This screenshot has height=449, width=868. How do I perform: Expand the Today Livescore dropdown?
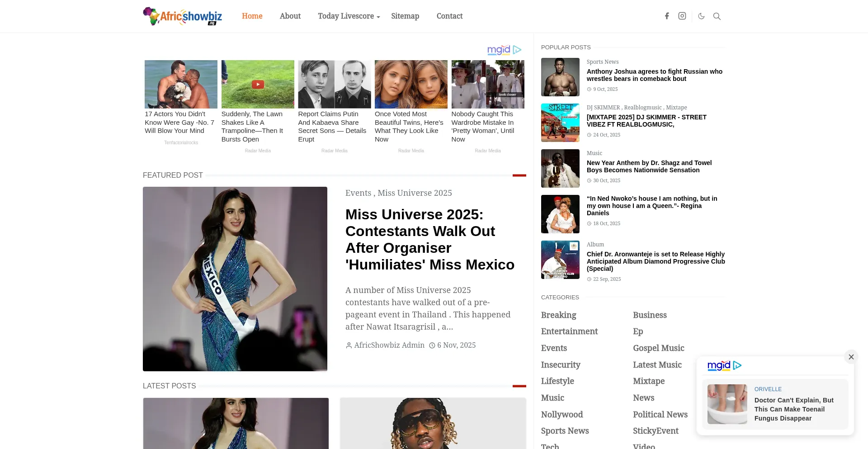[349, 16]
